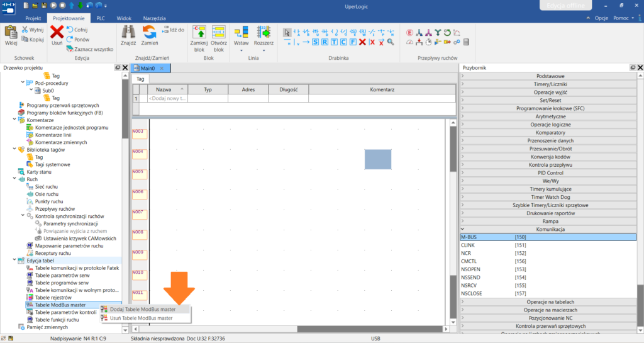Click the Idź do button

point(173,30)
